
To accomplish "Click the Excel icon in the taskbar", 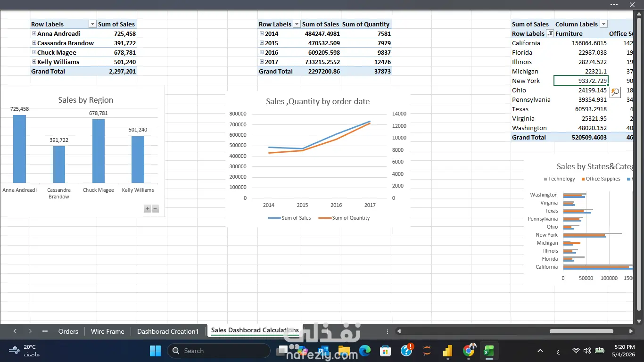I will coord(488,351).
